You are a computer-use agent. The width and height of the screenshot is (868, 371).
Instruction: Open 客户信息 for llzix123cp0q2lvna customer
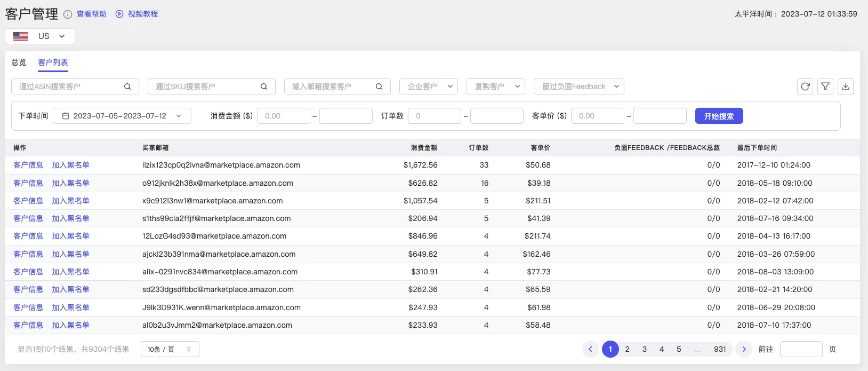click(28, 165)
